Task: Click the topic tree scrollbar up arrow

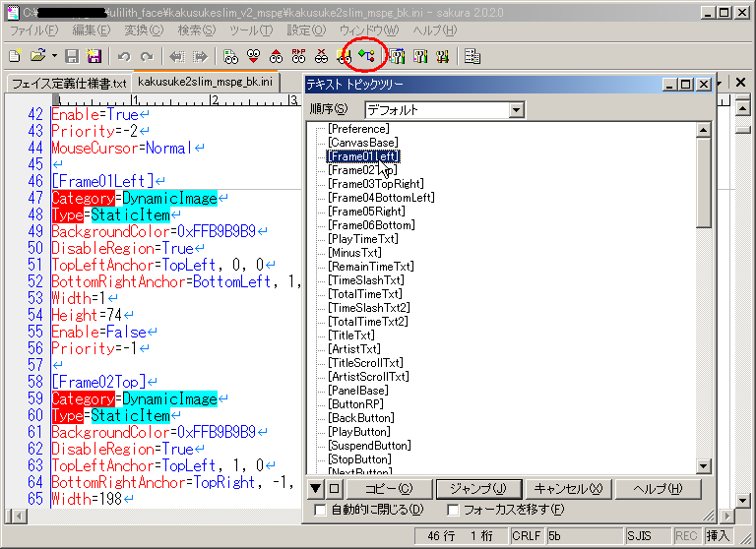Action: 704,130
